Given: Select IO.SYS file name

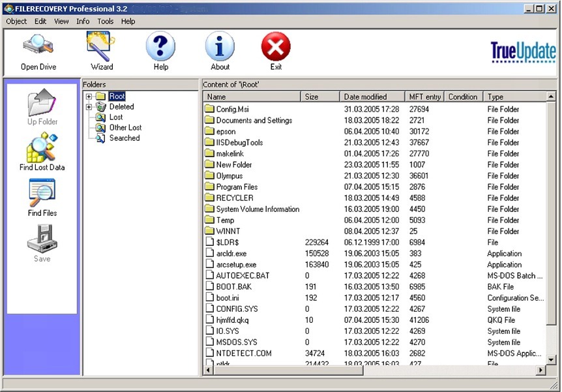Looking at the screenshot, I should pos(228,331).
